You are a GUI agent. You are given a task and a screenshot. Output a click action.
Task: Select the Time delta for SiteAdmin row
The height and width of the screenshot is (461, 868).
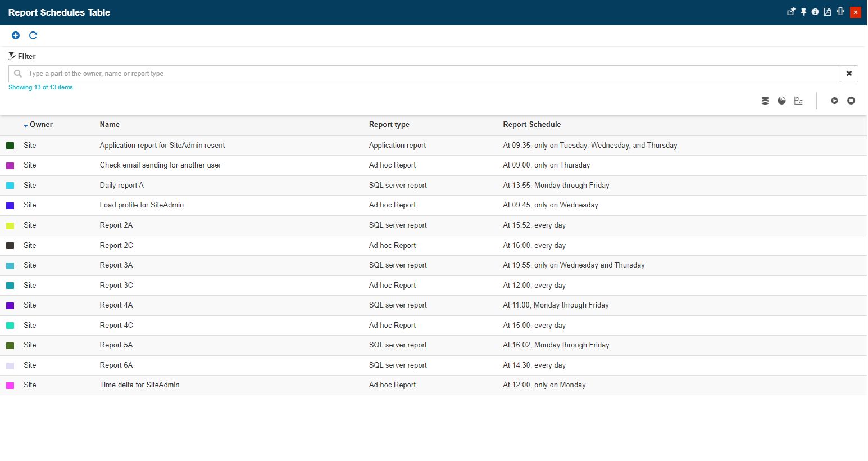[139, 385]
